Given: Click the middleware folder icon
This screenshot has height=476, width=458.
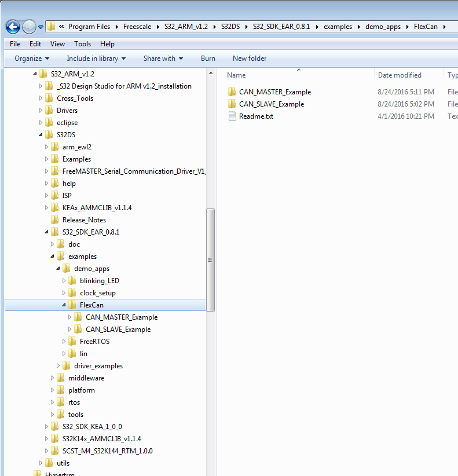Looking at the screenshot, I should coord(61,378).
